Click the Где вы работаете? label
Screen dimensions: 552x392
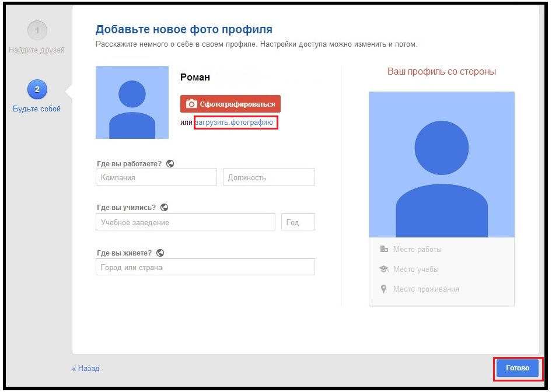(x=129, y=164)
